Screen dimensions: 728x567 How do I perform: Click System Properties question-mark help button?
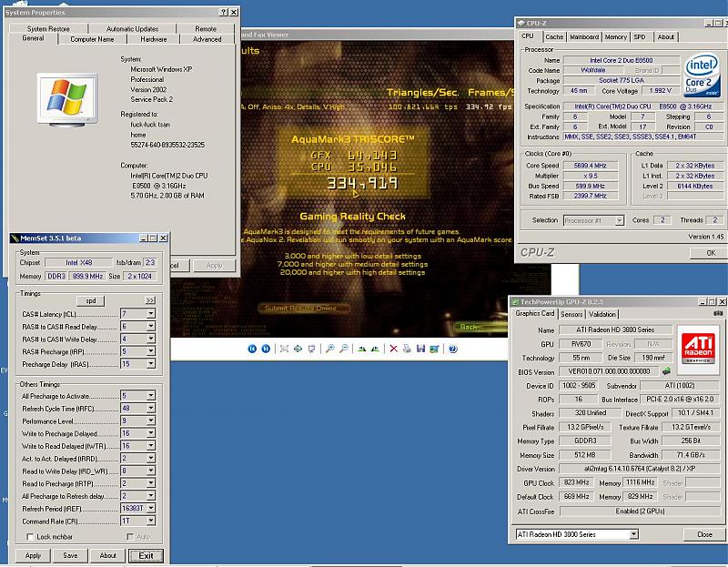point(224,13)
